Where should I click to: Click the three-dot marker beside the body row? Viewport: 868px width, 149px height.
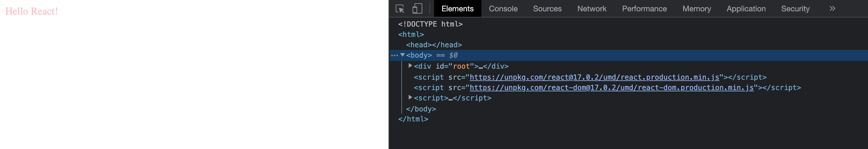point(395,55)
